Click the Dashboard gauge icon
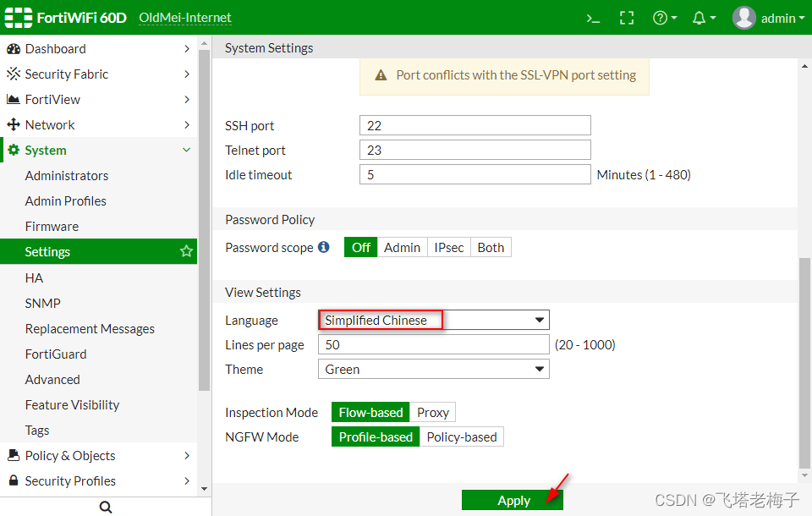This screenshot has width=812, height=516. [x=14, y=49]
